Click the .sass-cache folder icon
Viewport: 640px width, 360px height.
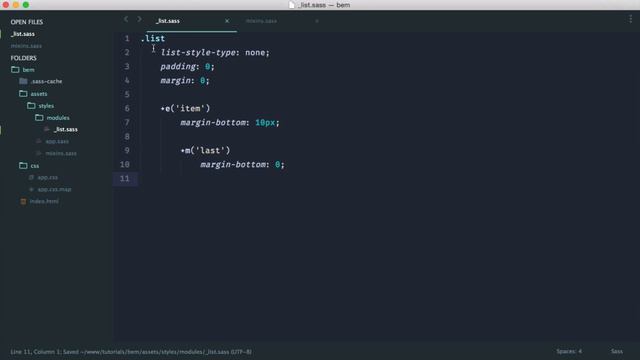coord(23,81)
